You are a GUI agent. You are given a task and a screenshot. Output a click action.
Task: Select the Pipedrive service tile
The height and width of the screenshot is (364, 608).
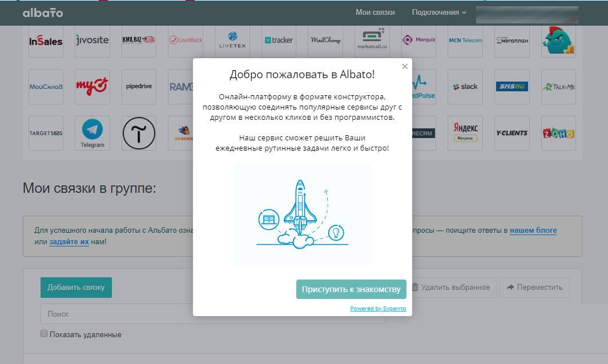tap(139, 87)
